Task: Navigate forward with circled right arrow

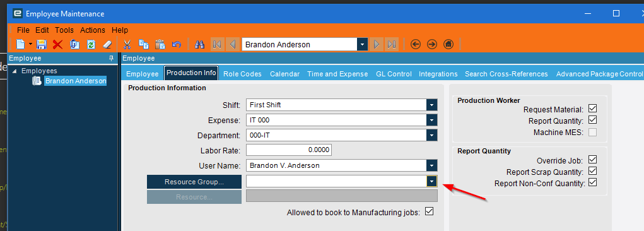Action: point(432,44)
